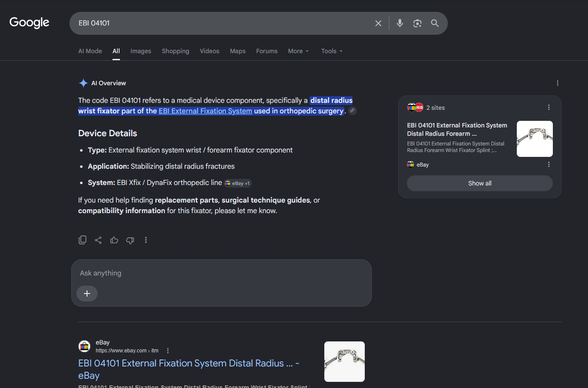The image size is (588, 388).
Task: Open AI Overview more options menu
Action: pos(557,83)
